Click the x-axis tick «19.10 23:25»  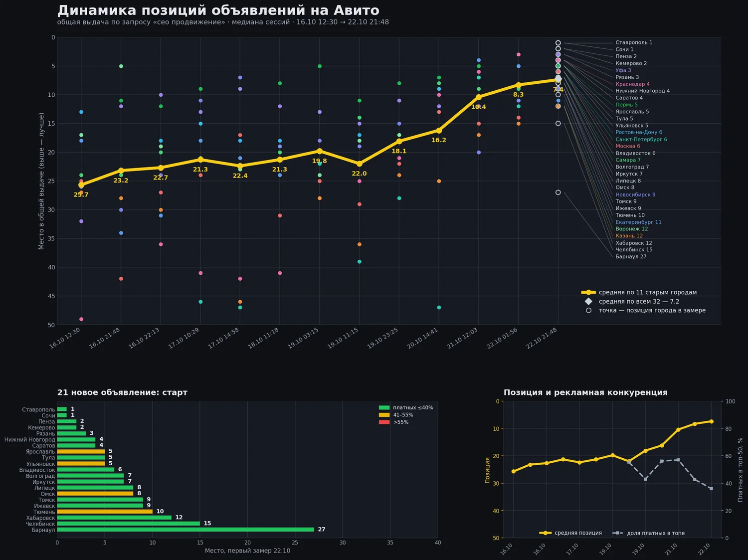383,338
